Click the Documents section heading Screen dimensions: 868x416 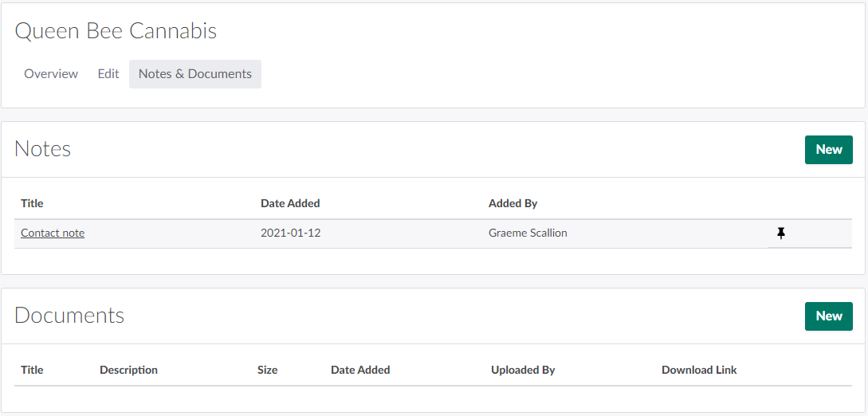pos(69,316)
